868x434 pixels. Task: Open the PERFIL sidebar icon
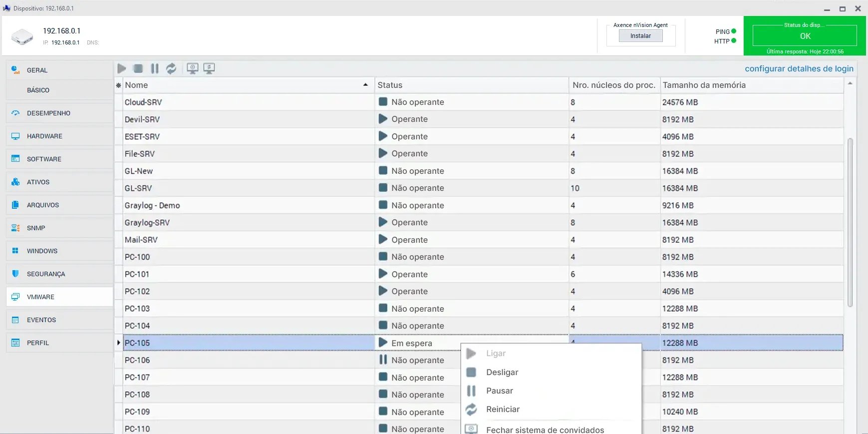tap(15, 343)
